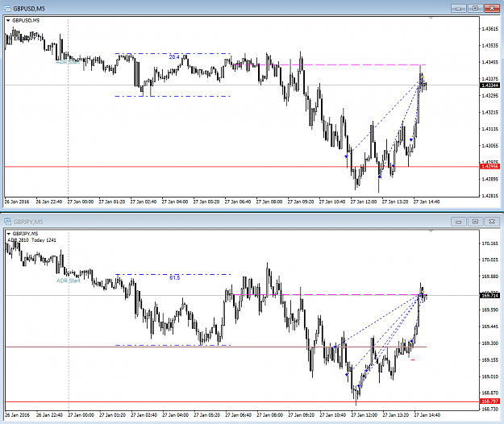Click the ADR 2810 Today 1241 text

click(31, 240)
